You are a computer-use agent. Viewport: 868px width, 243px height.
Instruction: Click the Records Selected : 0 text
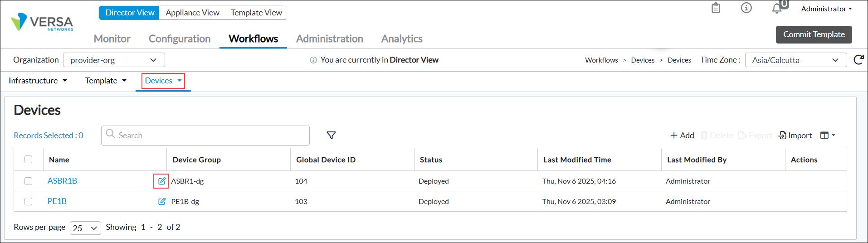(x=49, y=135)
